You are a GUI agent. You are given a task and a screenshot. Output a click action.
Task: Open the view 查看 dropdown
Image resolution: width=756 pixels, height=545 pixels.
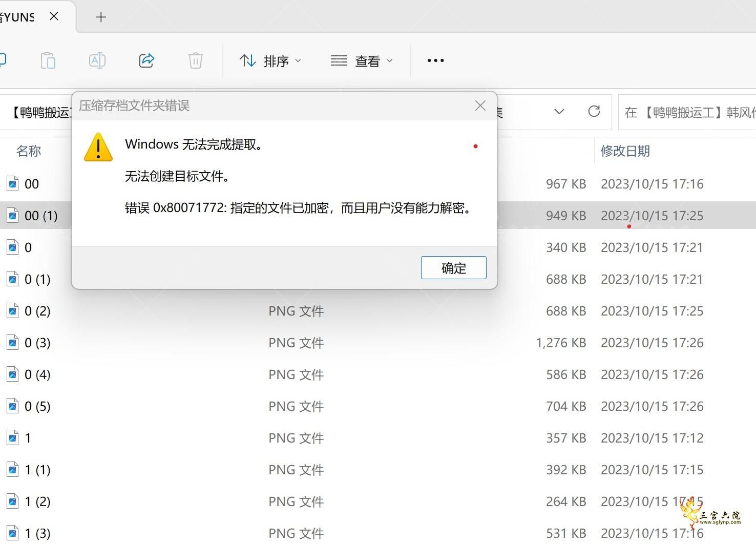point(362,61)
